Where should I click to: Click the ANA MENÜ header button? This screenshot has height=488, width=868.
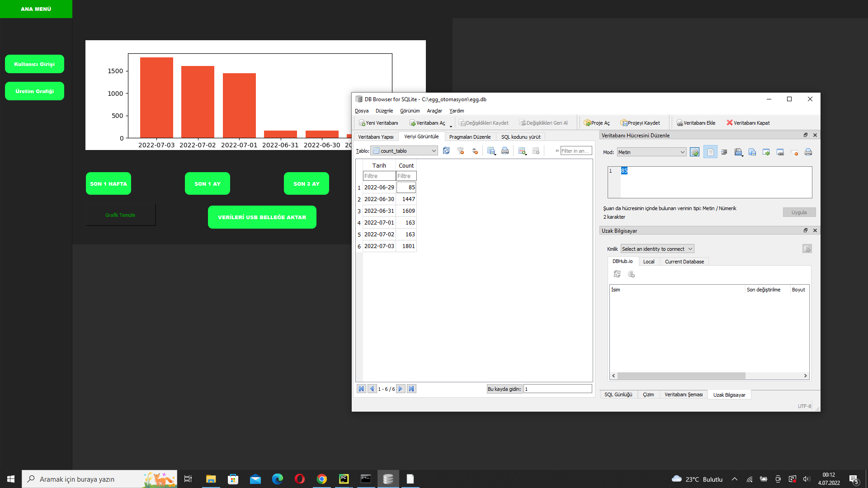tap(36, 9)
